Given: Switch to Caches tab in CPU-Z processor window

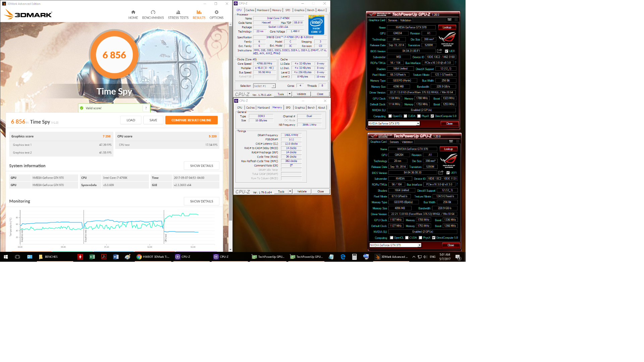Looking at the screenshot, I should pos(250,10).
